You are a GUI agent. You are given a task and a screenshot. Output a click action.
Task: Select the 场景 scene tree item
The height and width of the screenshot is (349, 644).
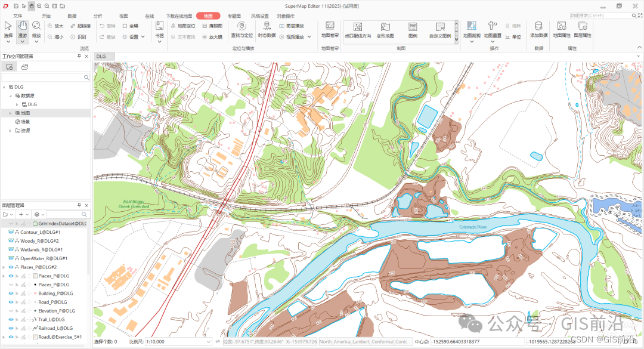click(x=23, y=122)
